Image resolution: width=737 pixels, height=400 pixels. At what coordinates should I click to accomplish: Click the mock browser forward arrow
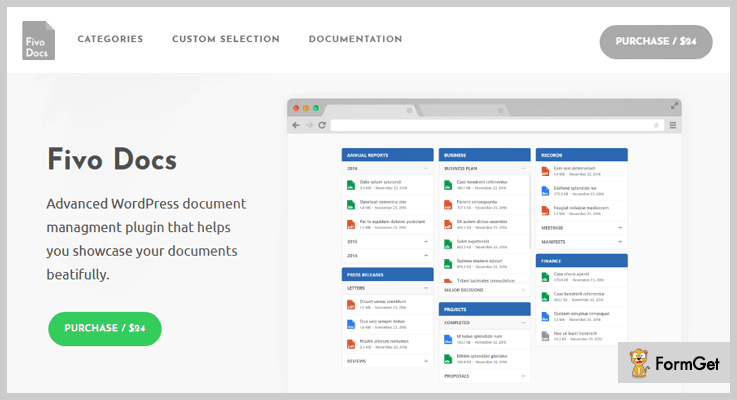[309, 125]
